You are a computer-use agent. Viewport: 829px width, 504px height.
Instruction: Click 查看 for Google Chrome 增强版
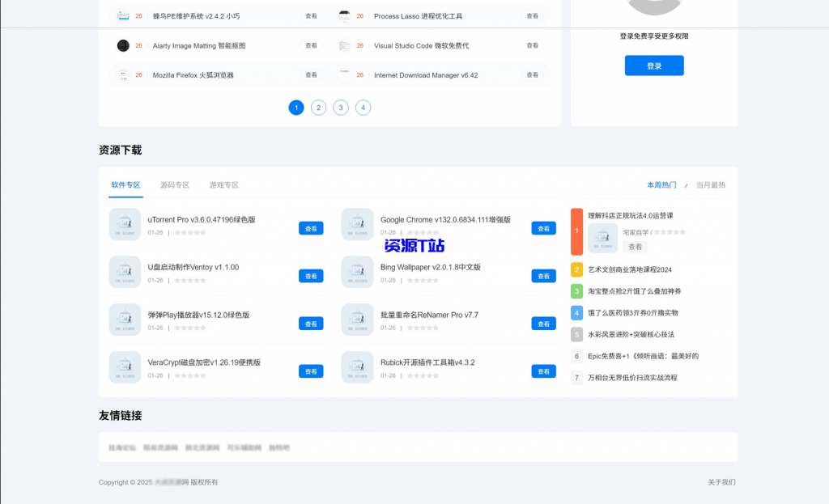[543, 228]
